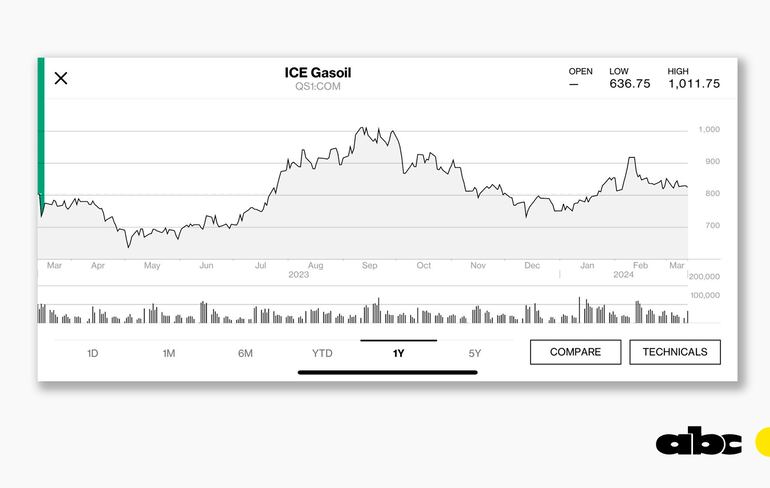This screenshot has width=770, height=488.
Task: Click the black home indicator bar
Action: coord(387,372)
